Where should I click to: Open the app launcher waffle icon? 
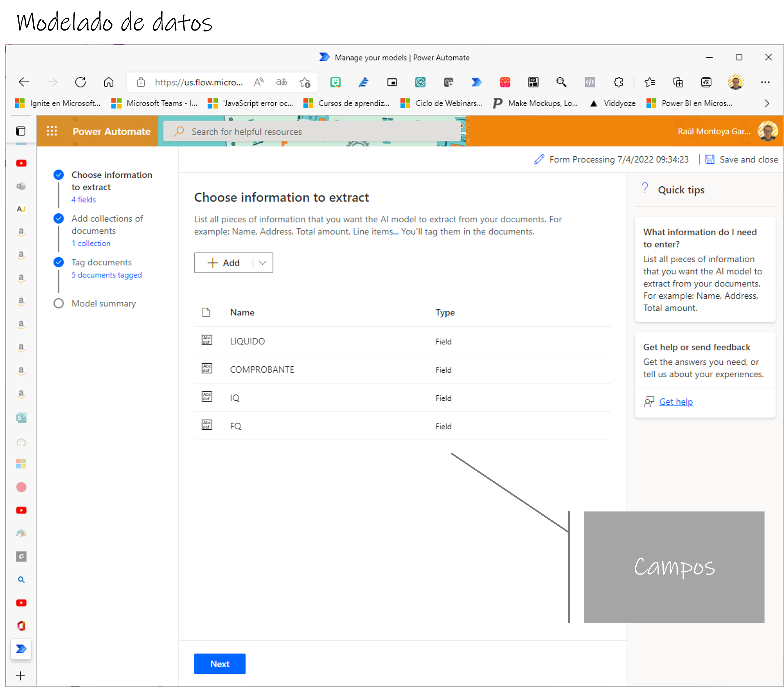point(52,131)
